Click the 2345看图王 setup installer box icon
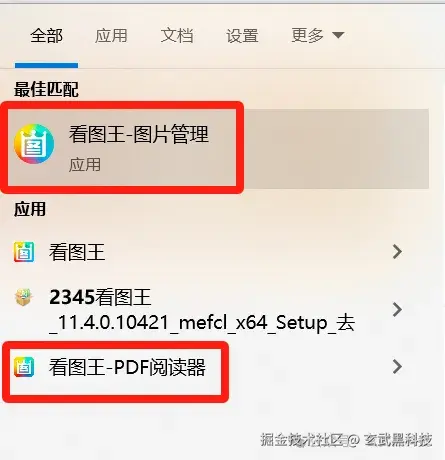This screenshot has width=445, height=460. 24,297
